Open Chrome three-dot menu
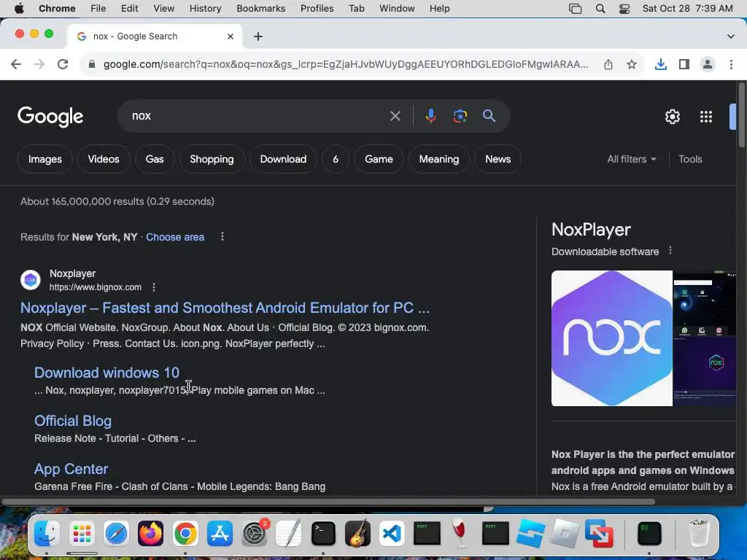747x560 pixels. tap(731, 64)
